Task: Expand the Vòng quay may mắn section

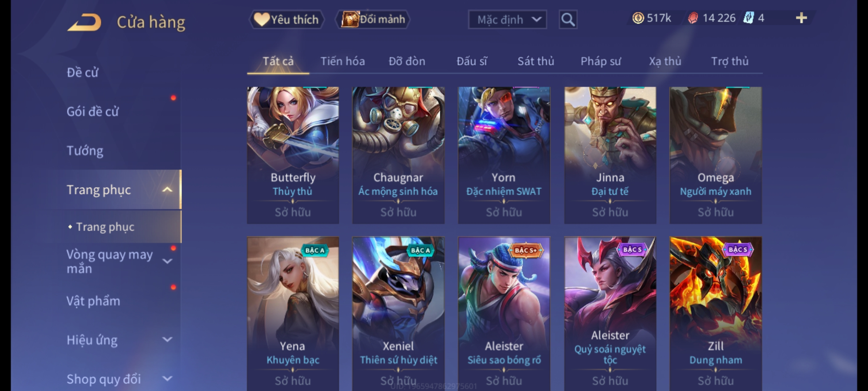Action: (x=167, y=261)
